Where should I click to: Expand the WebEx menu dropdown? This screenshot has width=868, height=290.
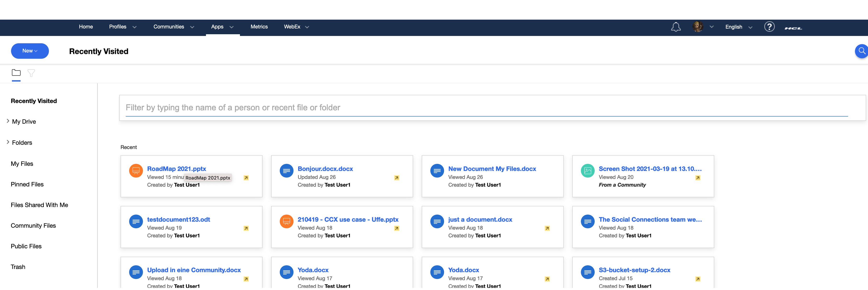coord(307,27)
